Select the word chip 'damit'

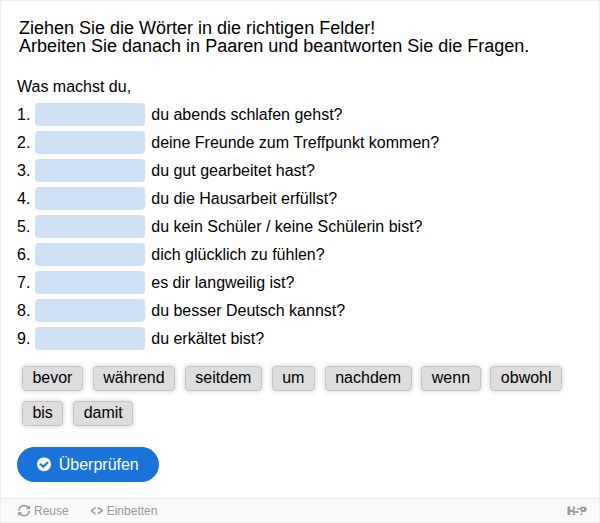coord(103,413)
